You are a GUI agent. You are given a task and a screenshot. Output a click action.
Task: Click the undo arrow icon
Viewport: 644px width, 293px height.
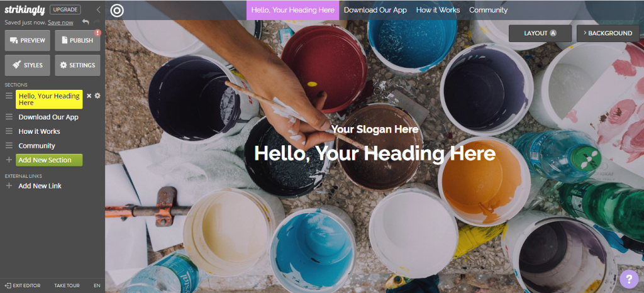[x=86, y=22]
